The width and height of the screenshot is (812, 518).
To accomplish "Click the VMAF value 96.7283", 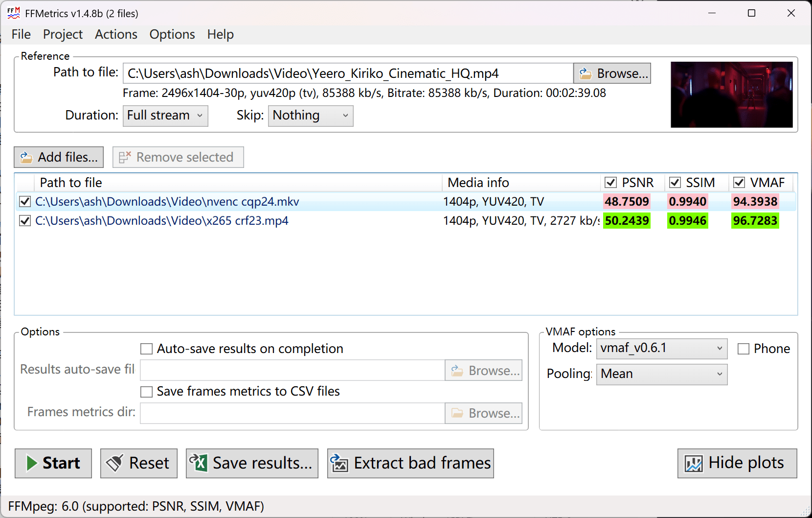I will [x=755, y=220].
